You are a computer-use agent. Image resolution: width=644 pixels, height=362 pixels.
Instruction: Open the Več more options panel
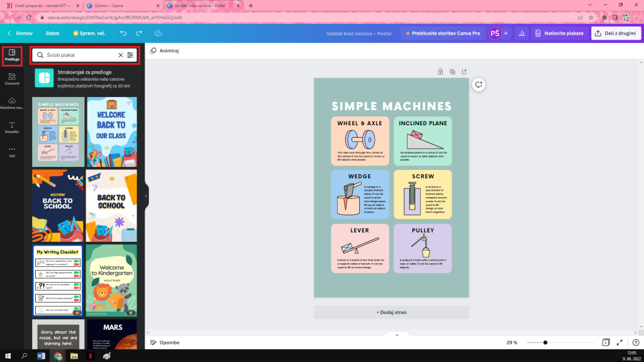[x=12, y=152]
